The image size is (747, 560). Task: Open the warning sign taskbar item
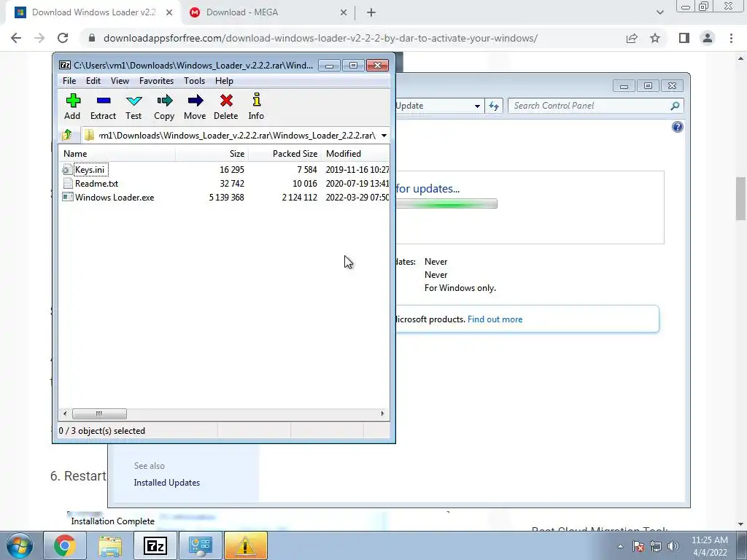coord(245,545)
